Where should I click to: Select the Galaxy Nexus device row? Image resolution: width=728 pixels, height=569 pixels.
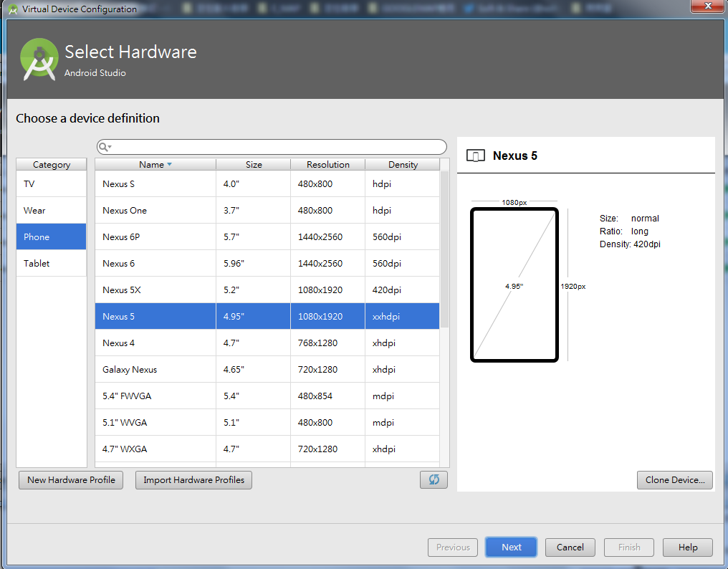(x=267, y=369)
